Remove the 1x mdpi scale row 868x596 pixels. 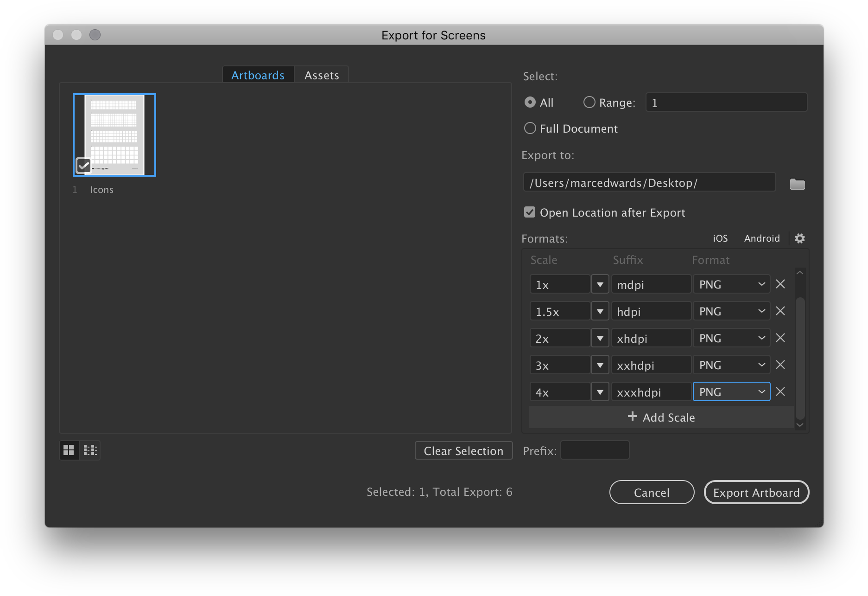(x=780, y=284)
